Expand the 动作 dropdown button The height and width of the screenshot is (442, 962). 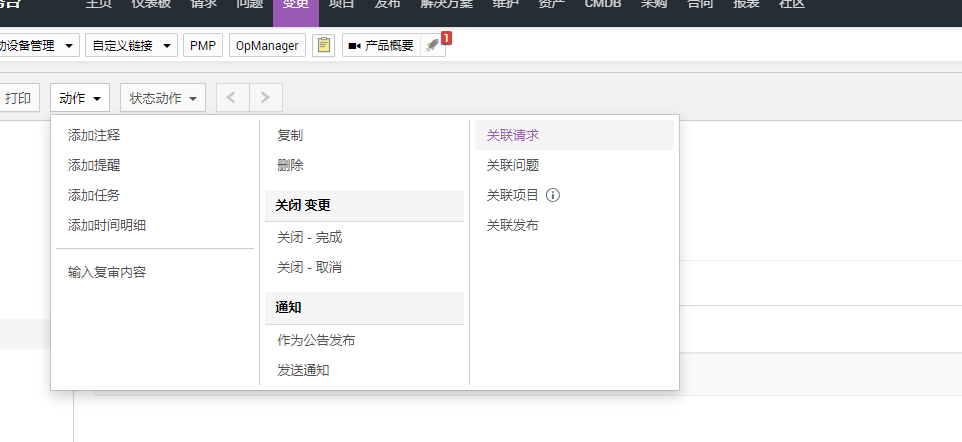pos(80,97)
